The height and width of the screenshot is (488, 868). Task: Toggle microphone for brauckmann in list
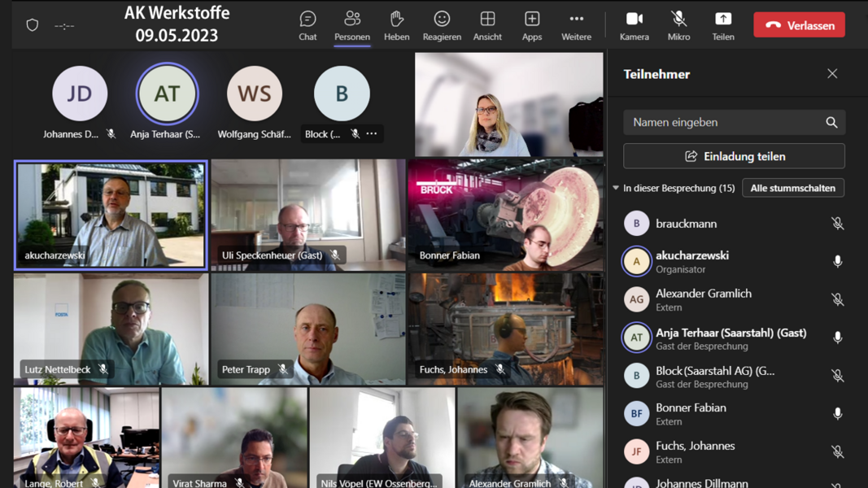click(x=837, y=224)
